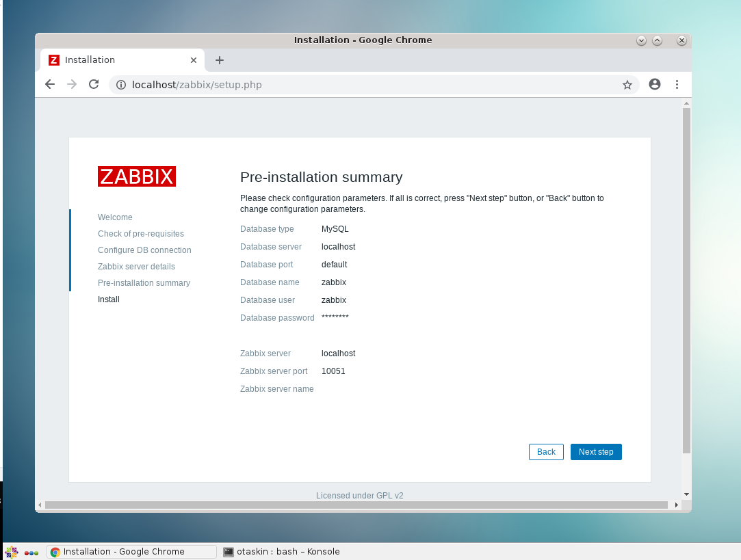Open Chrome's three-dot menu
This screenshot has height=560, width=741.
coord(677,85)
